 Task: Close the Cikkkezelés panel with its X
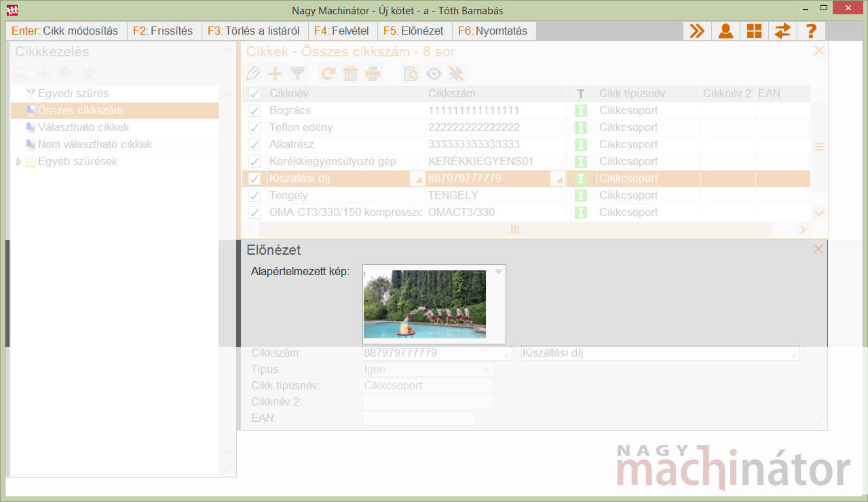click(227, 51)
